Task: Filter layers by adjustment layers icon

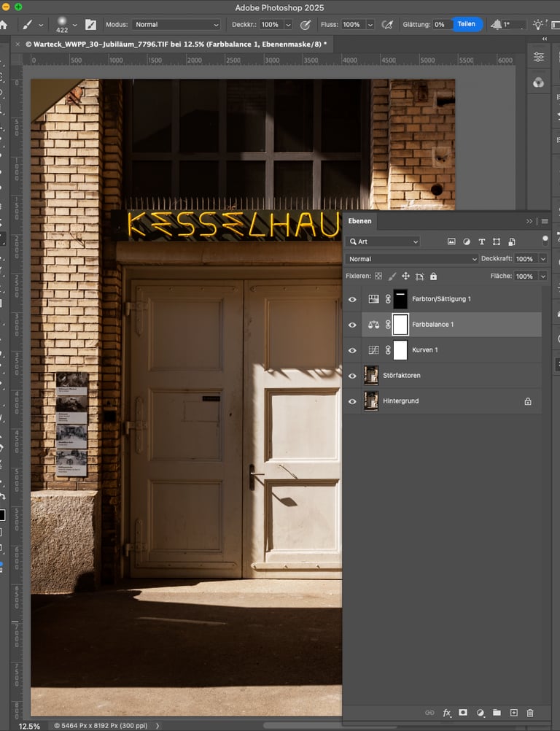Action: pos(467,241)
